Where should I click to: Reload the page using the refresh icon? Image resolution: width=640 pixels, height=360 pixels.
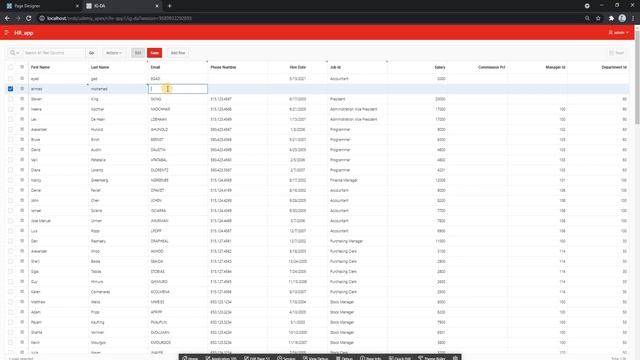coord(29,18)
